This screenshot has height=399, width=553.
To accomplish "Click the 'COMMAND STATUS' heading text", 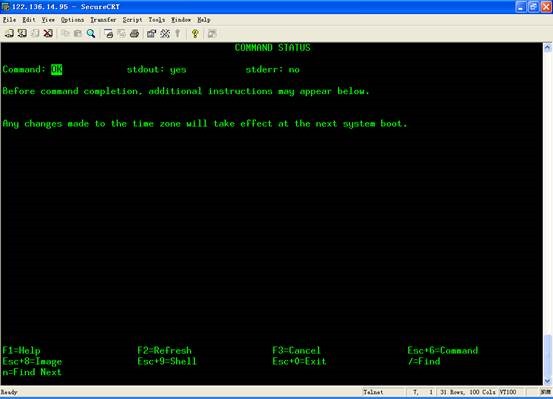I will 273,48.
